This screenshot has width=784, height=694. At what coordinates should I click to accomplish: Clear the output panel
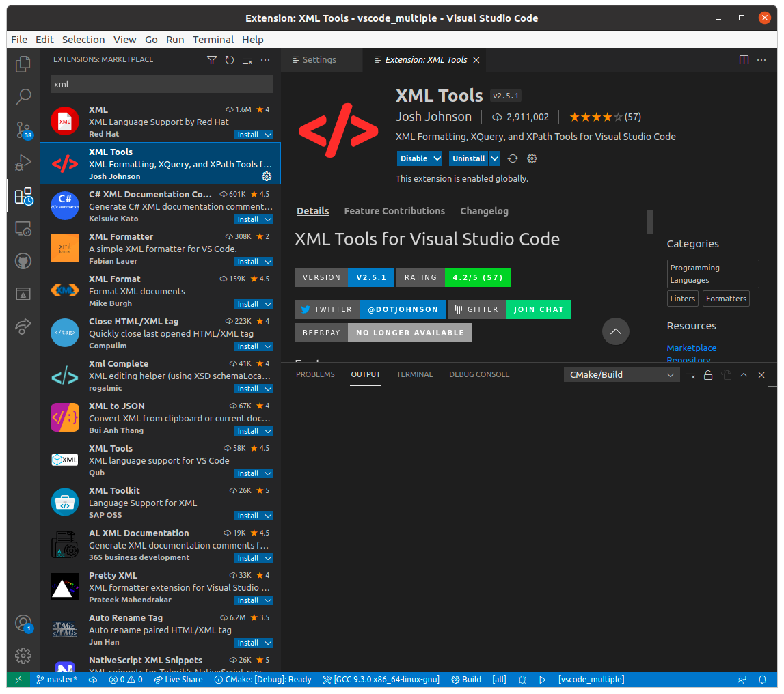[x=690, y=375]
